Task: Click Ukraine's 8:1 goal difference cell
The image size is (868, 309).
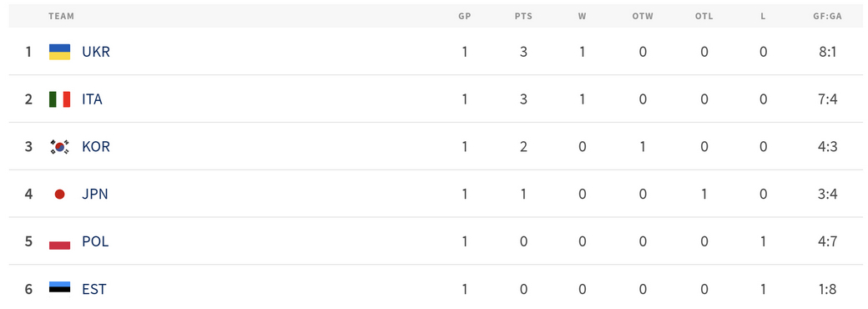Action: pos(829,52)
